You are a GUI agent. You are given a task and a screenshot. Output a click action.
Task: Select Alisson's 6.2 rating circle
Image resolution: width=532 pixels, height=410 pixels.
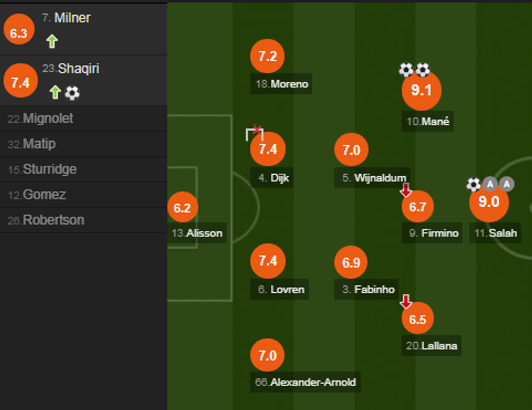182,208
